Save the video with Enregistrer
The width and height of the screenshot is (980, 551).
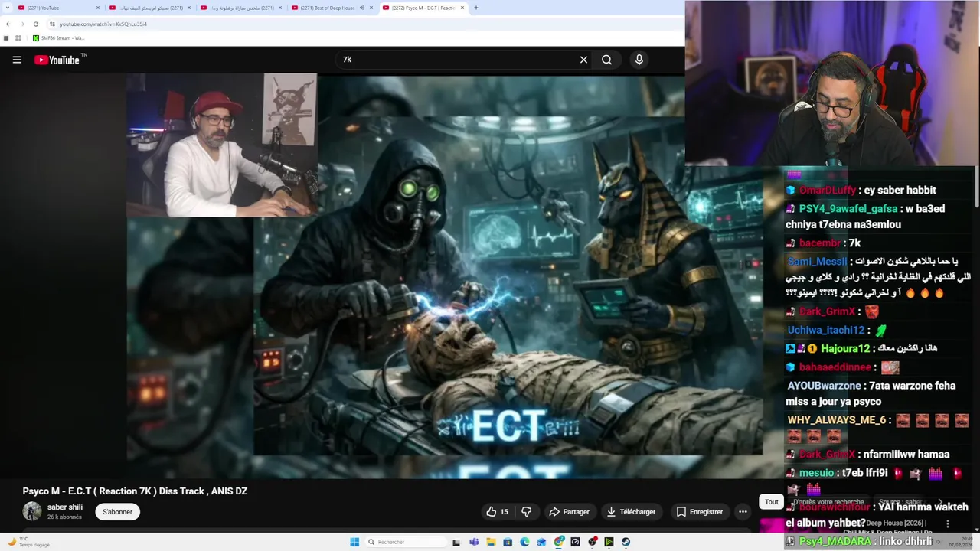coord(699,512)
